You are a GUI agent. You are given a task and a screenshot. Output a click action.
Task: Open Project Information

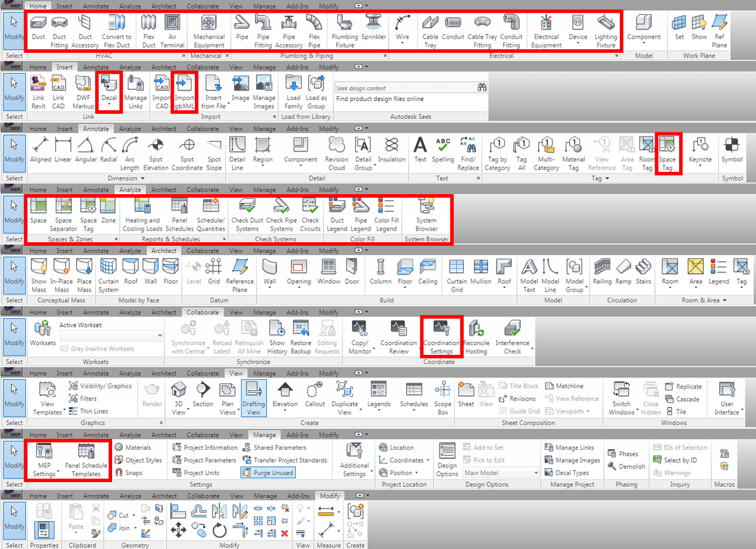(206, 448)
